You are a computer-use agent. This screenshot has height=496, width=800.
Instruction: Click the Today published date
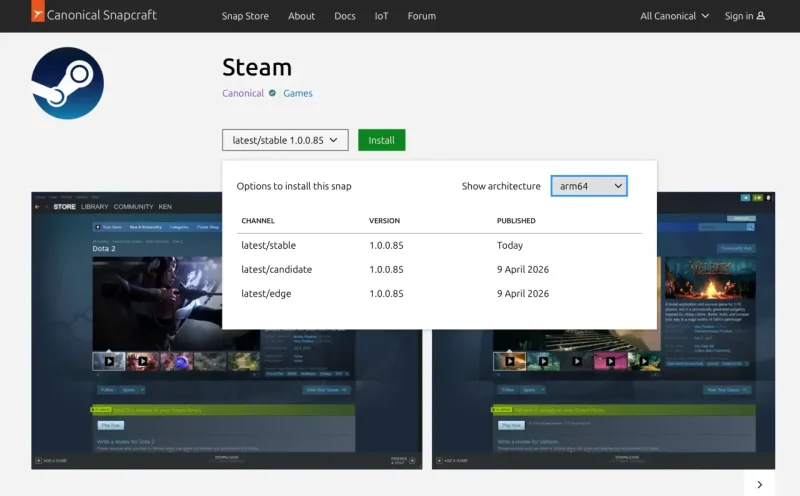[510, 245]
